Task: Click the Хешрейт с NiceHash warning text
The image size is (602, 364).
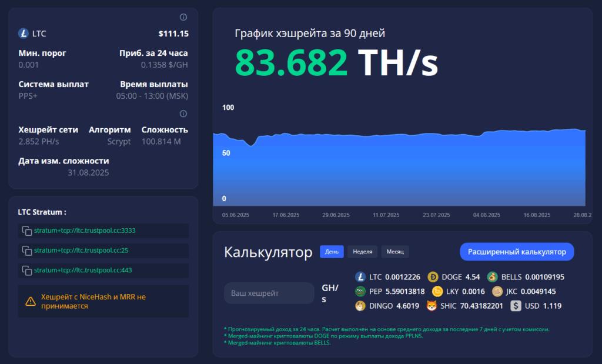Action: point(93,302)
